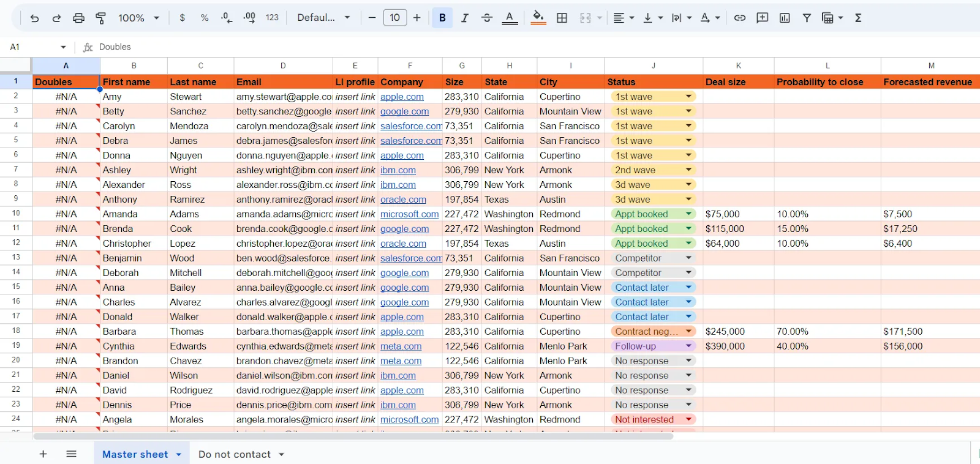Open the text color picker

(x=510, y=18)
